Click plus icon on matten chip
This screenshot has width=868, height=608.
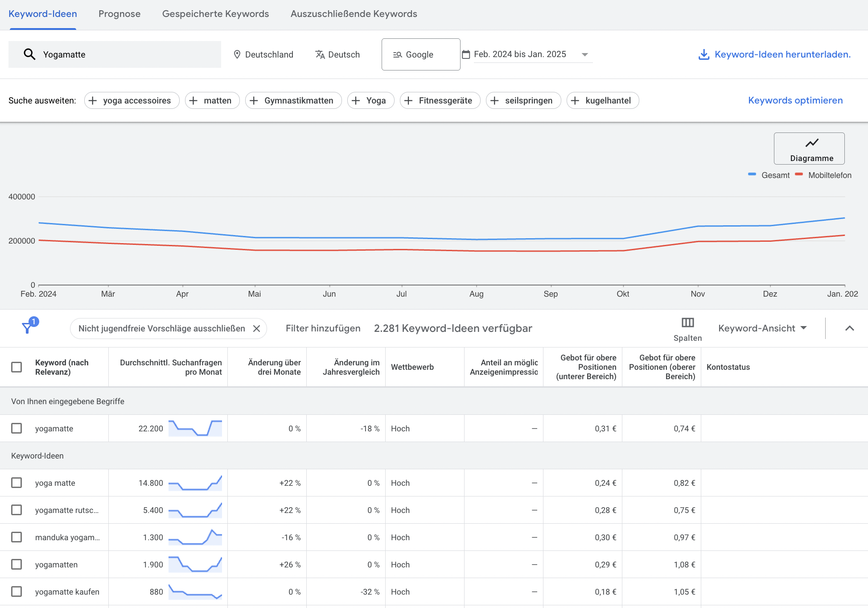tap(193, 100)
